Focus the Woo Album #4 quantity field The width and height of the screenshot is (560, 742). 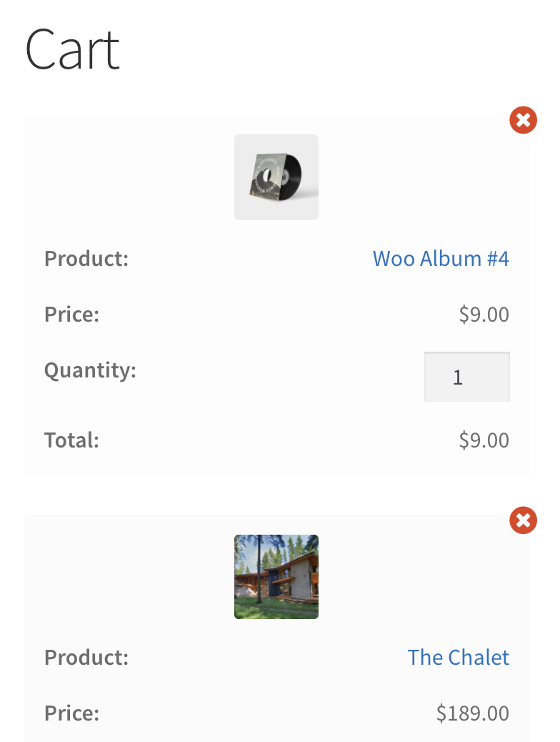point(466,377)
